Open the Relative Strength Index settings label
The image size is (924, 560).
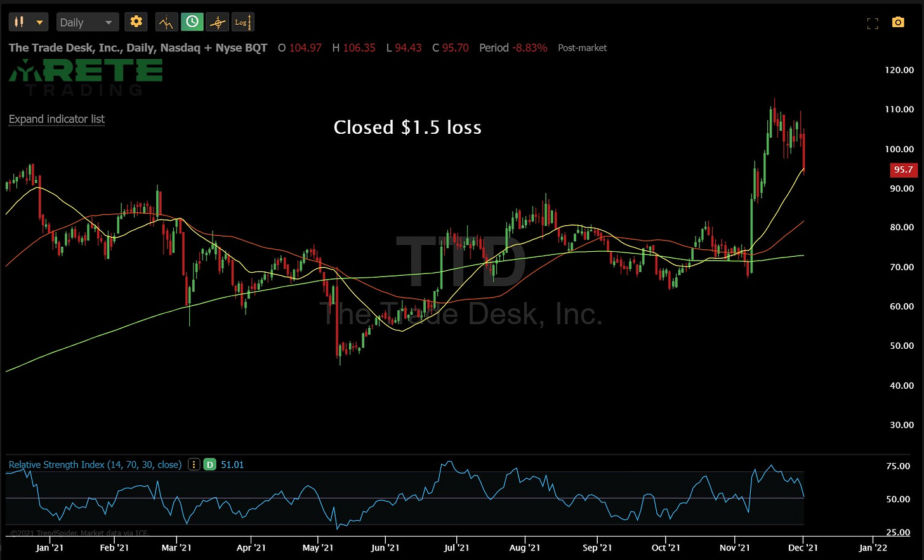click(x=95, y=465)
